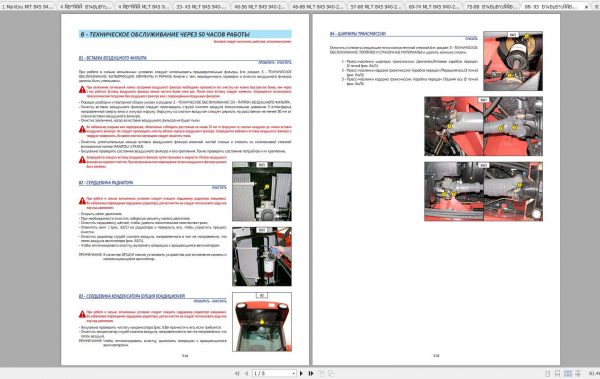Open the page number dropdown arrow
The image size is (600, 379).
(x=293, y=373)
